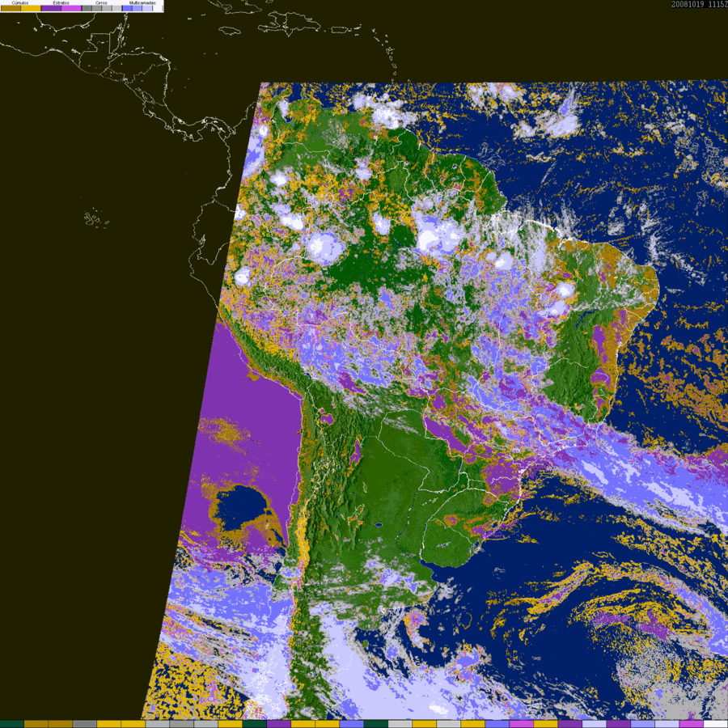The width and height of the screenshot is (728, 728).
Task: Click the brown Cúmulos legend swatch
Action: [11, 8]
